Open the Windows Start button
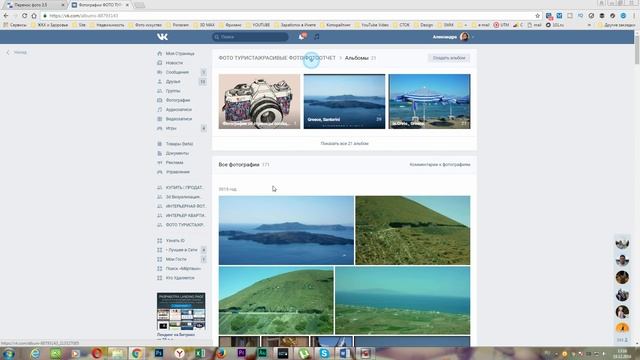The image size is (640, 360). point(9,353)
